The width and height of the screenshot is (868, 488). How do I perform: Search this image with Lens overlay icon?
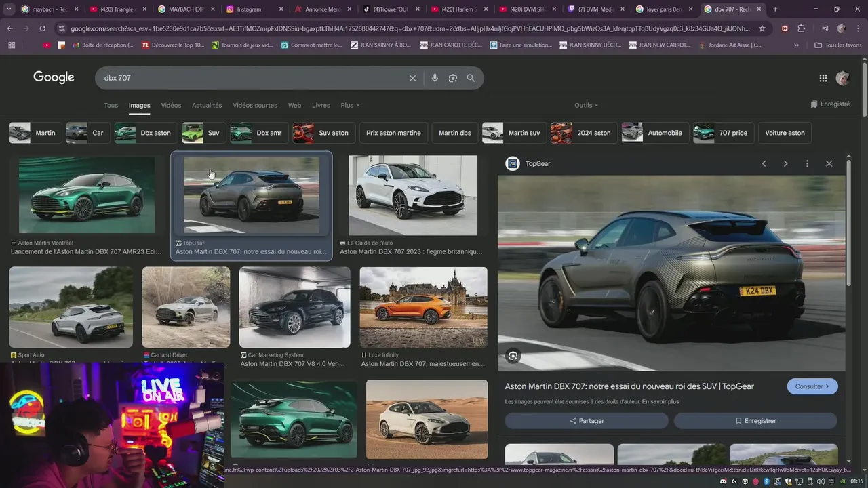(x=513, y=356)
